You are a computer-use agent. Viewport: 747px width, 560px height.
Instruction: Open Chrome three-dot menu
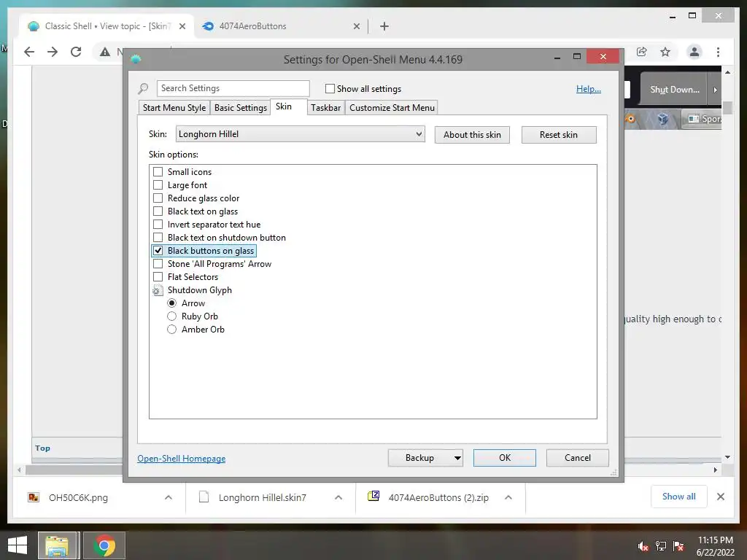pos(718,52)
